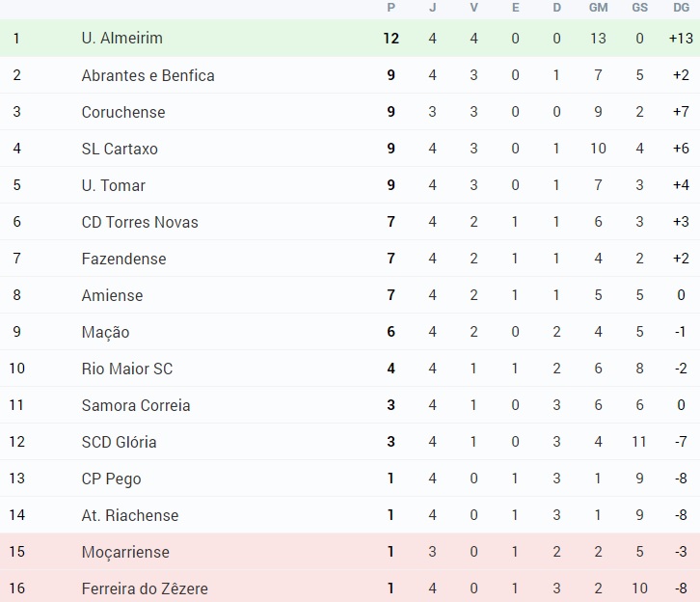Open CD Torres Novas entry
The image size is (700, 602).
click(140, 222)
